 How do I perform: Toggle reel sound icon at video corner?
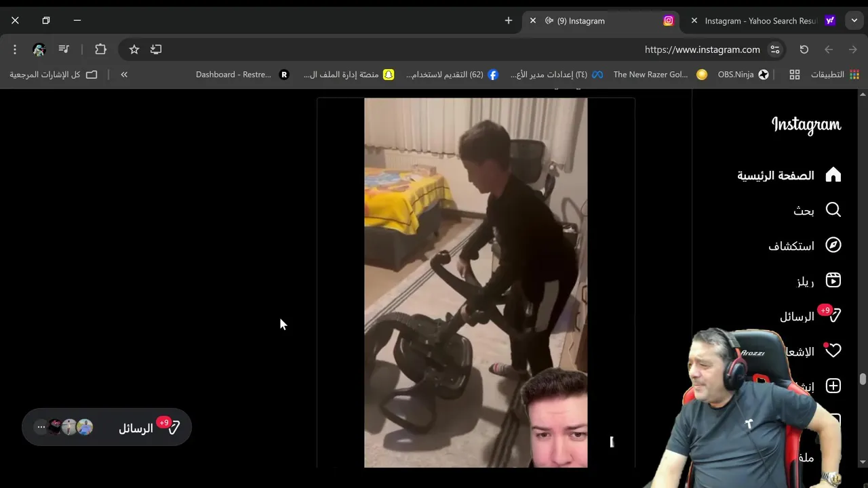pyautogui.click(x=612, y=442)
